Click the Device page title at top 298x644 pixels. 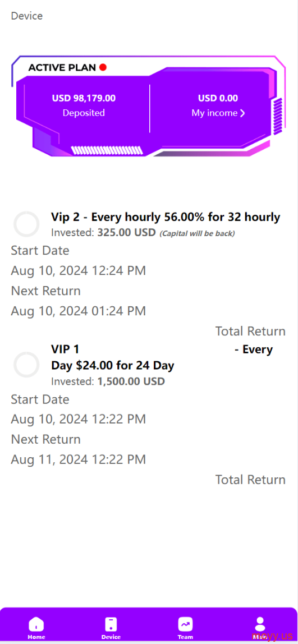[27, 16]
